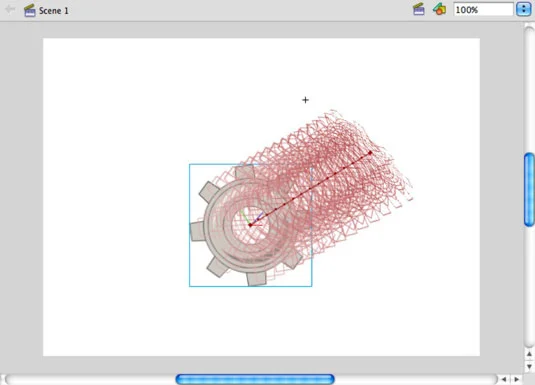This screenshot has height=385, width=535.
Task: Open the Edit Scene menu icon
Action: 419,9
